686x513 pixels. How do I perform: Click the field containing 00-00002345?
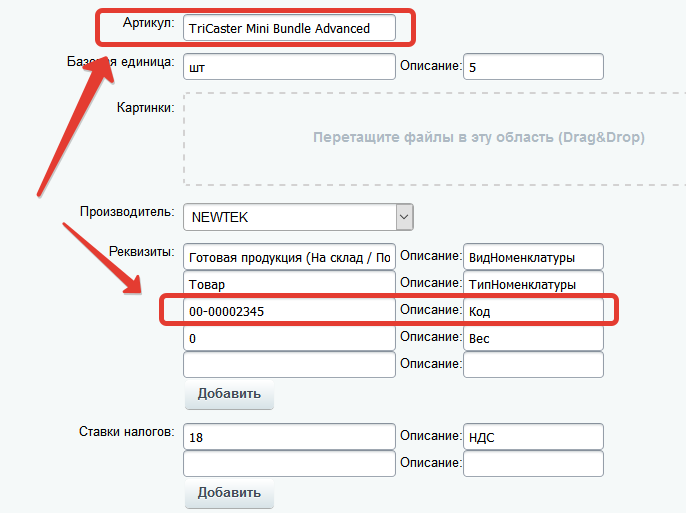[x=289, y=311]
